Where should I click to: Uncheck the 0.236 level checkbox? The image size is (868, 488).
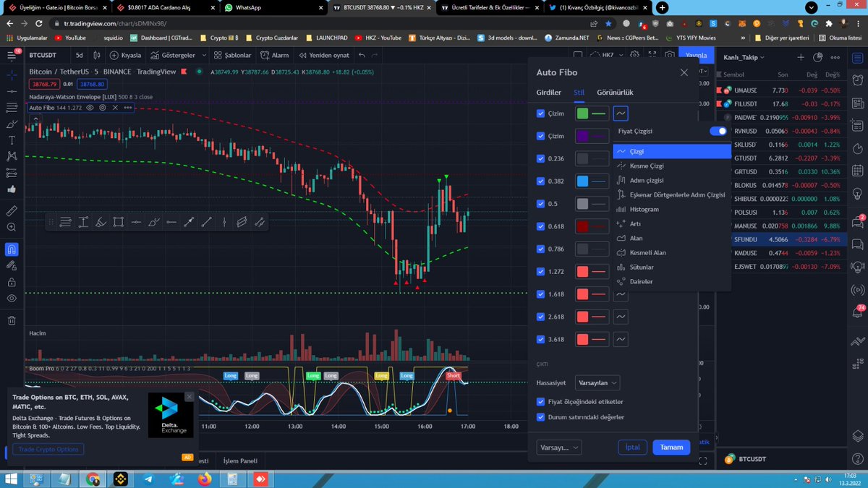[541, 158]
